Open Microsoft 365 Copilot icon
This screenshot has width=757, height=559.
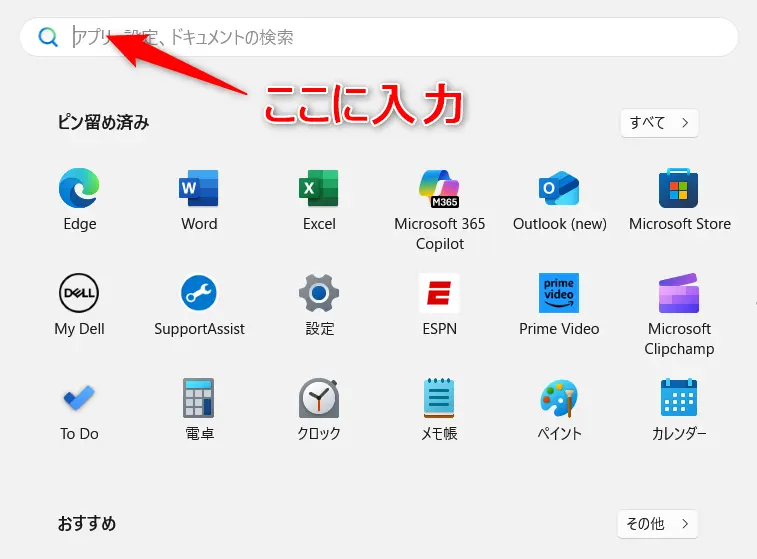coord(439,188)
